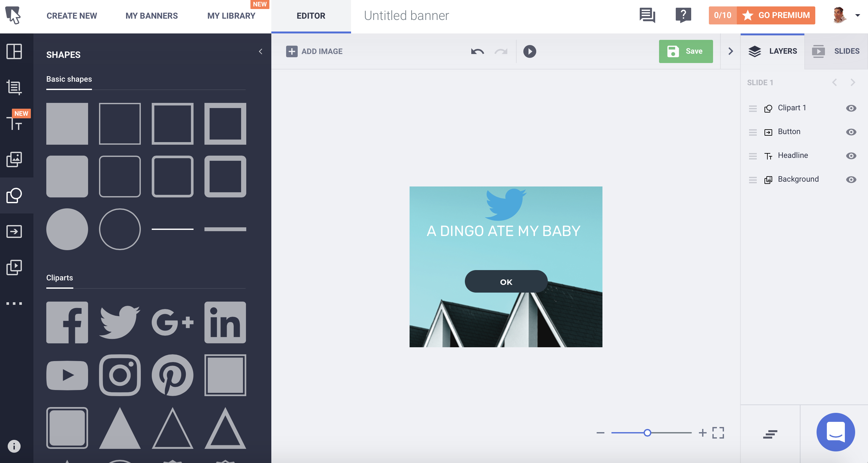Add the Instagram logo clipart
Viewport: 868px width, 463px height.
pyautogui.click(x=120, y=375)
